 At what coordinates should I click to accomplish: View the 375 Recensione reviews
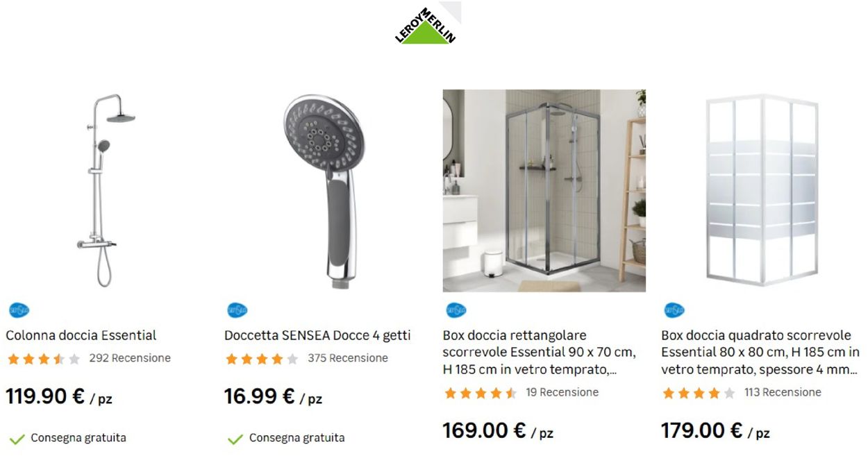tap(348, 358)
